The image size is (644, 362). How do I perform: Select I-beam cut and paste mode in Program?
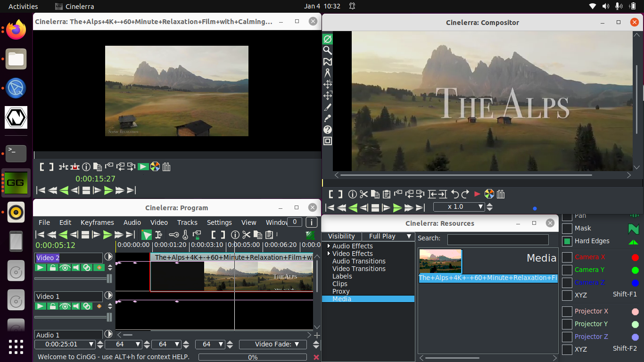pyautogui.click(x=158, y=235)
